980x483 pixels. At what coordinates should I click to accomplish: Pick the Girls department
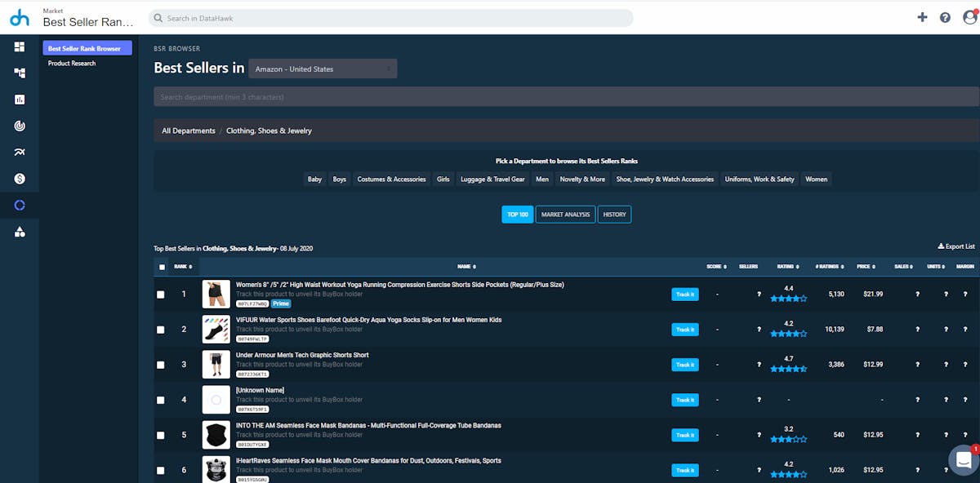coord(443,179)
